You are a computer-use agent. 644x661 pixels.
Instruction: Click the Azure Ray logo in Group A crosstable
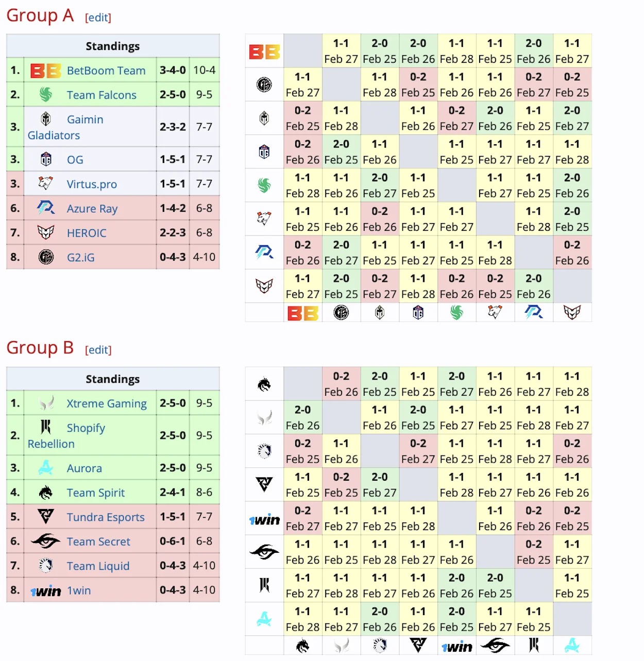264,252
